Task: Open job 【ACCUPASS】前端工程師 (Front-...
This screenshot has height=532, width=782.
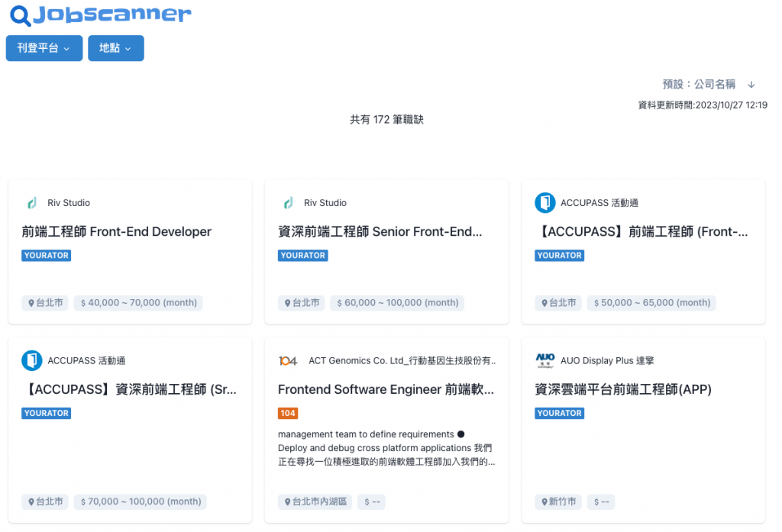Action: tap(641, 232)
